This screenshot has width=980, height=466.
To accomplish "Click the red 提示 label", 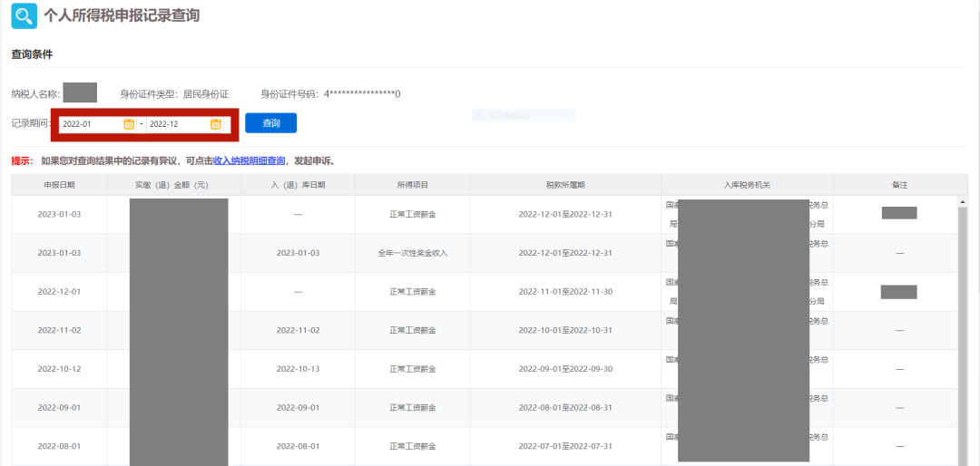I will (22, 160).
